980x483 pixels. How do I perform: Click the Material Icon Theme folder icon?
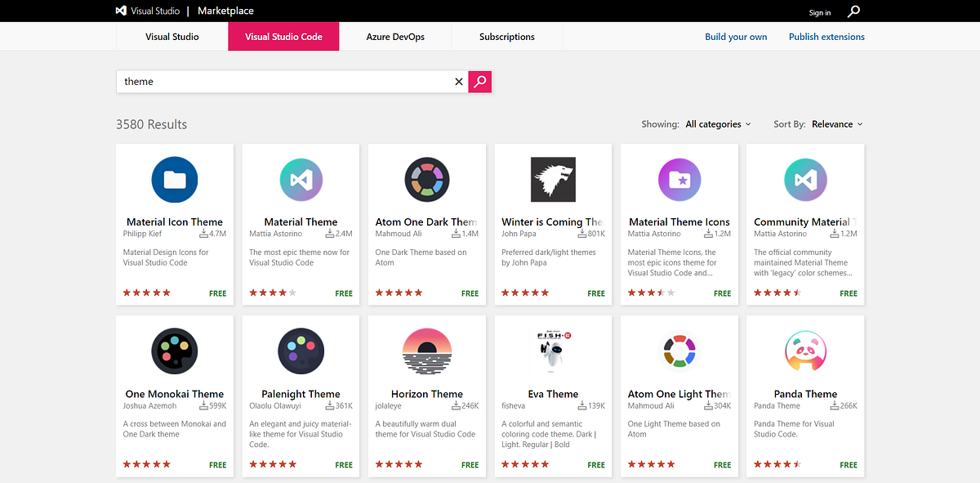click(x=174, y=180)
